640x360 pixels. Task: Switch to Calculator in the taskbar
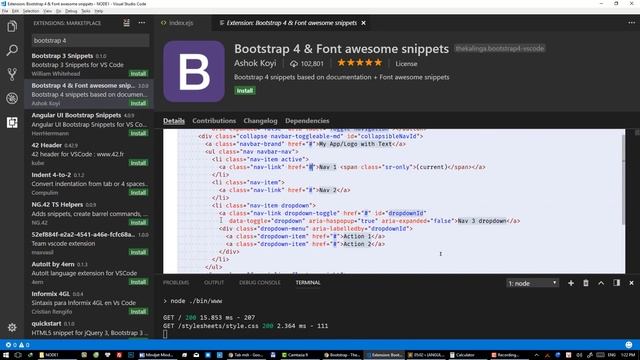point(465,355)
